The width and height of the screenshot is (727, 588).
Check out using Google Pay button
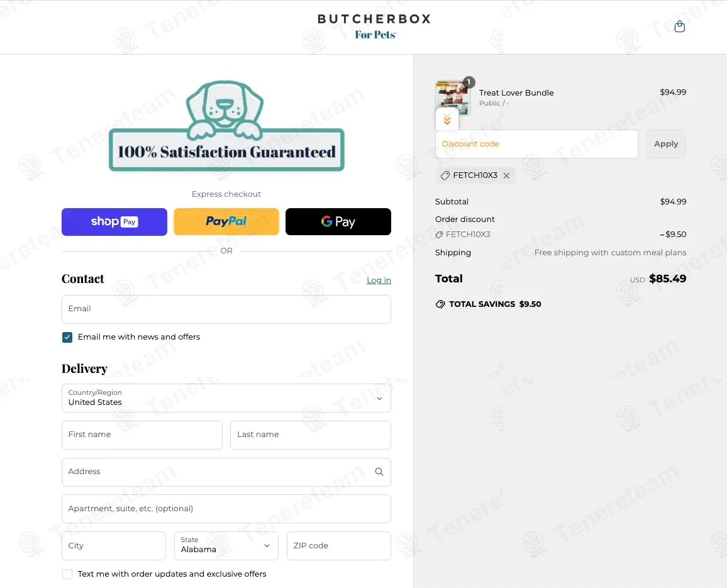338,221
